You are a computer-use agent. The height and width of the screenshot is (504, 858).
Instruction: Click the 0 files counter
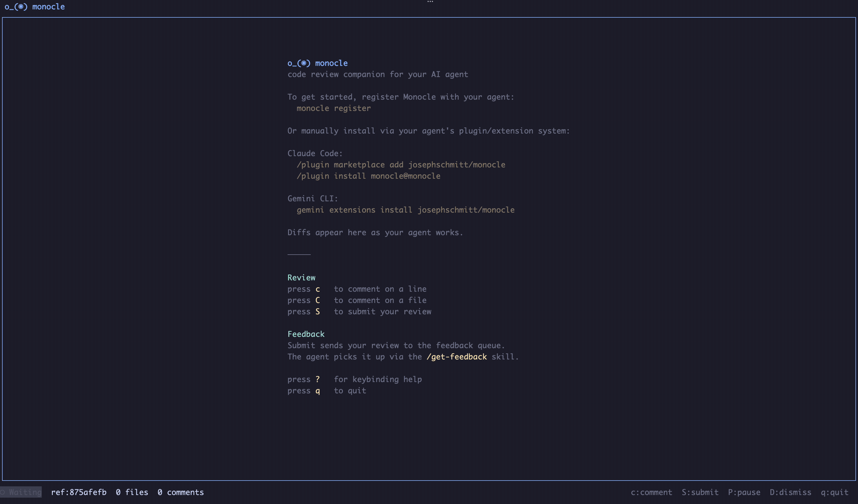pos(132,492)
